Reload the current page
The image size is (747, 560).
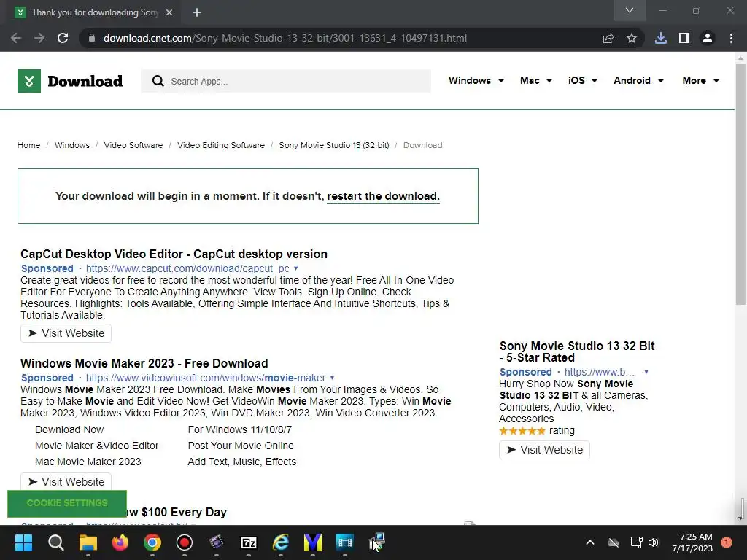(63, 38)
